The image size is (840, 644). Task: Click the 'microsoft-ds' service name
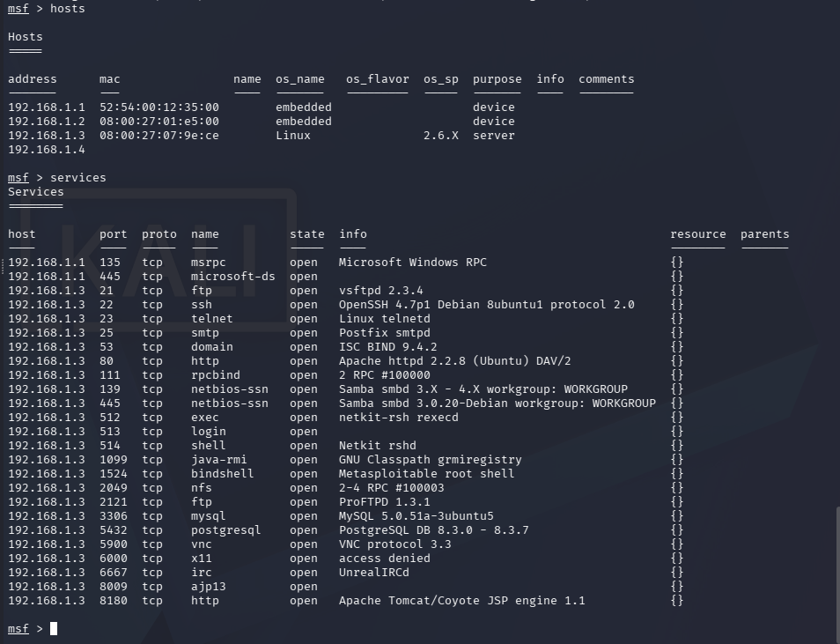[x=233, y=276]
